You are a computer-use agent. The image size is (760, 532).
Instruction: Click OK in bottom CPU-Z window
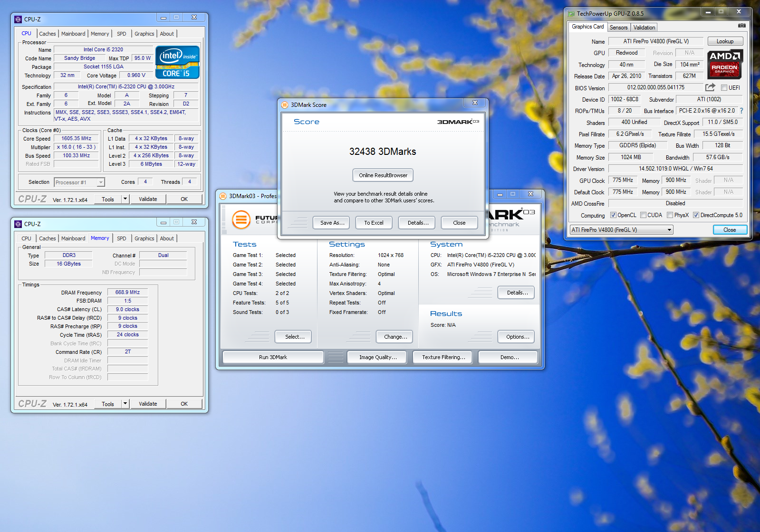point(184,404)
